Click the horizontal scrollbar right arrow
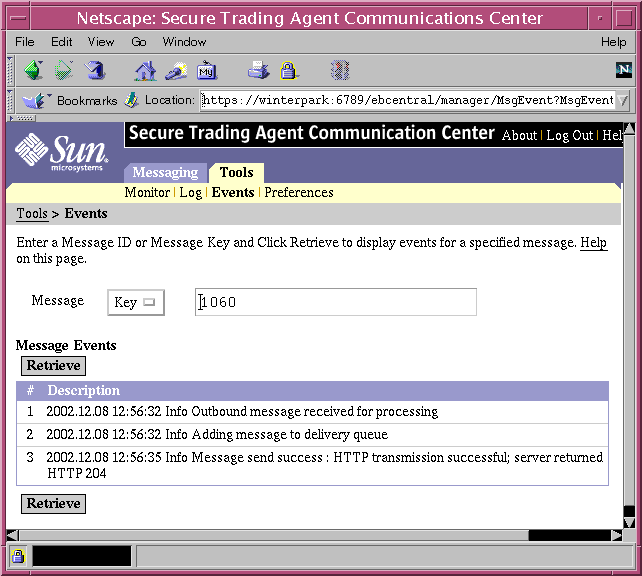The image size is (642, 576). click(x=617, y=535)
